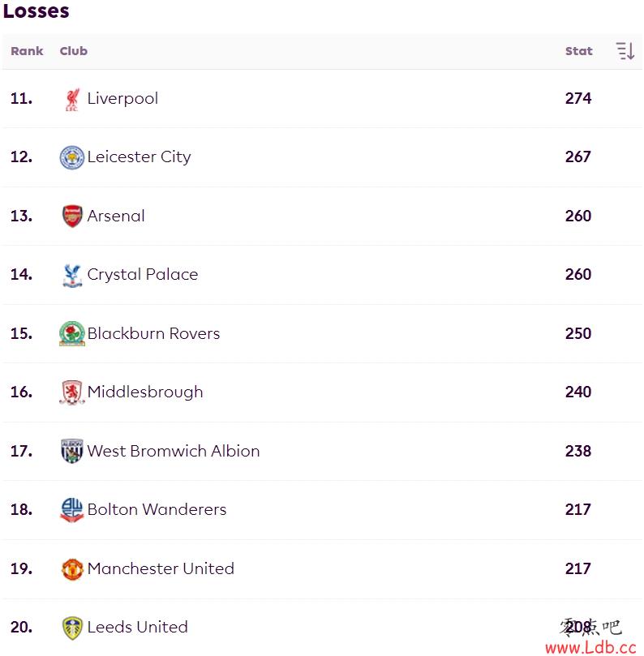This screenshot has width=644, height=656.
Task: Toggle the sort order icon beside Stat
Action: (x=625, y=51)
